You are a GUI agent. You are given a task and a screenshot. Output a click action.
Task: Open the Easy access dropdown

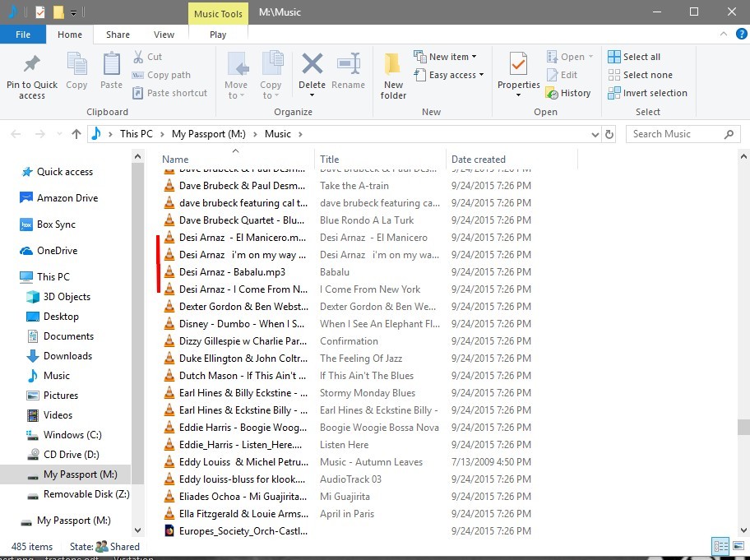tap(450, 75)
